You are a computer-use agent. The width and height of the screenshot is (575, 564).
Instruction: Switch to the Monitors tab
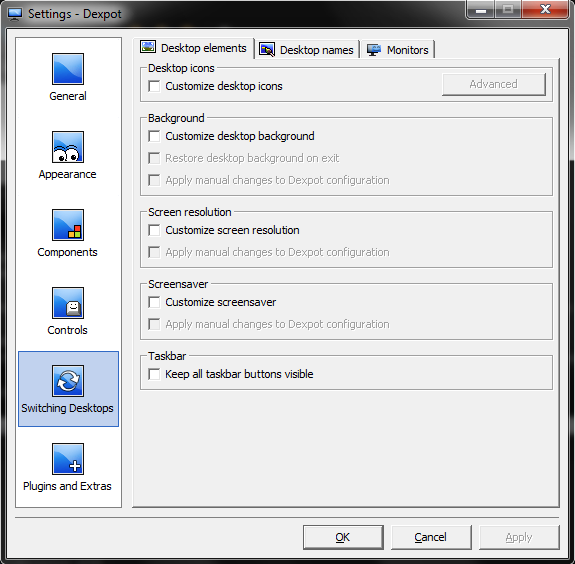[x=398, y=50]
